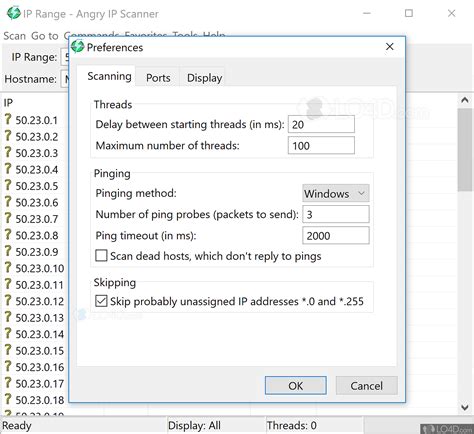The height and width of the screenshot is (434, 474).
Task: Click the status icon of 50.23.0.13
Action: [8, 317]
